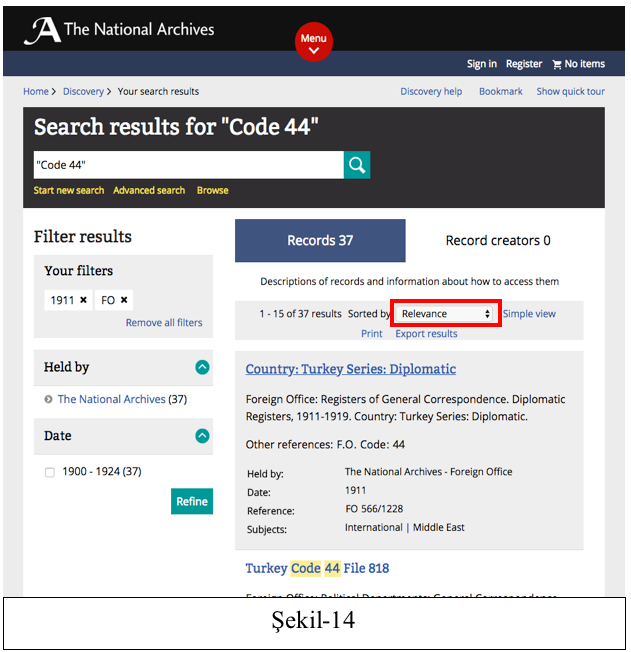Viewport: 631px width, 652px height.
Task: Switch to the Records 37 tab
Action: (320, 240)
